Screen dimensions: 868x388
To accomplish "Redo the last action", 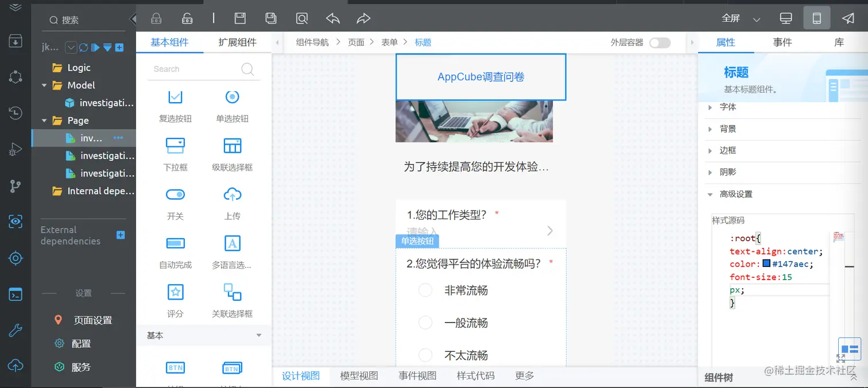I will [363, 18].
